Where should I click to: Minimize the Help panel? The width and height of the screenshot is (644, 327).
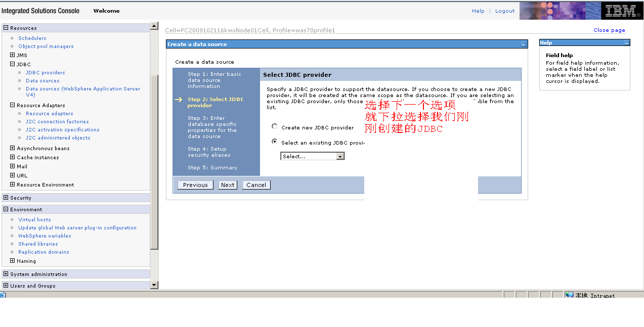(626, 43)
